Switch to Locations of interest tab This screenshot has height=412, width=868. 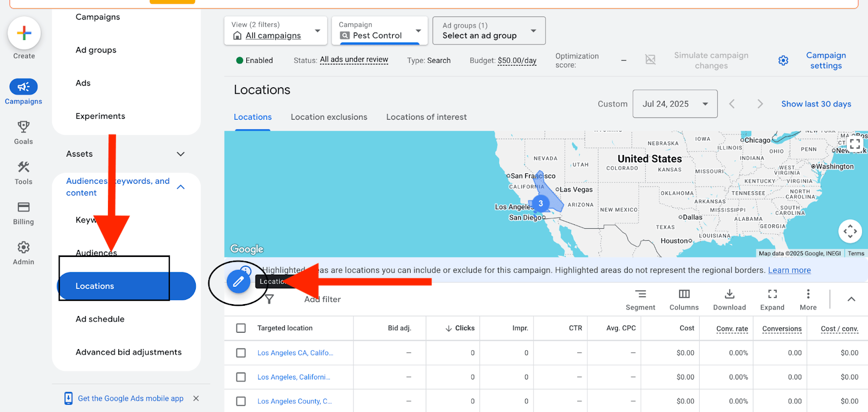click(x=426, y=117)
